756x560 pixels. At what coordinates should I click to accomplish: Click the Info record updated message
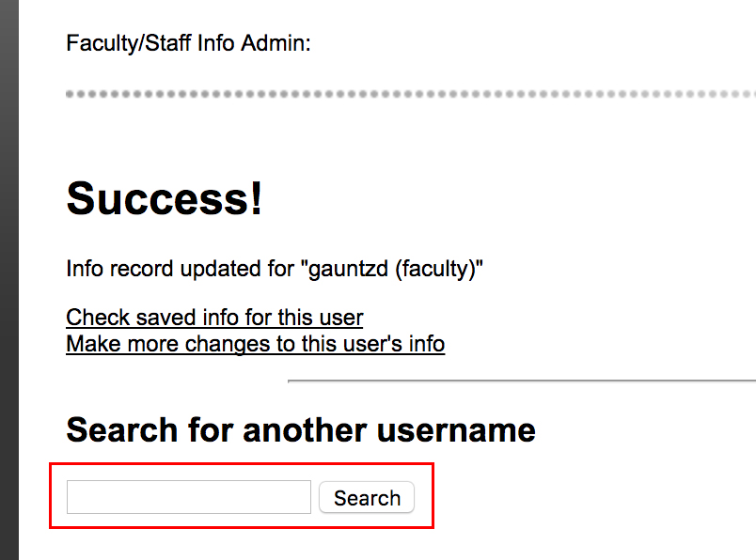[275, 269]
